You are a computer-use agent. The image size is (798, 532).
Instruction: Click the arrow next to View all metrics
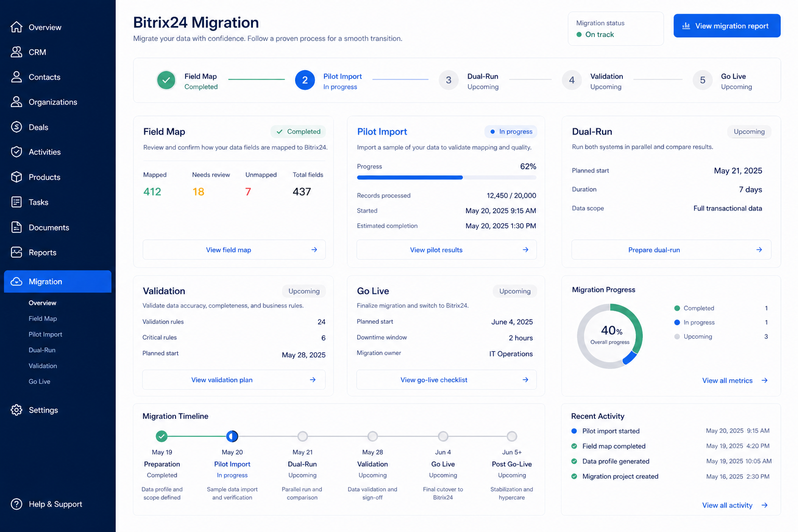click(765, 380)
